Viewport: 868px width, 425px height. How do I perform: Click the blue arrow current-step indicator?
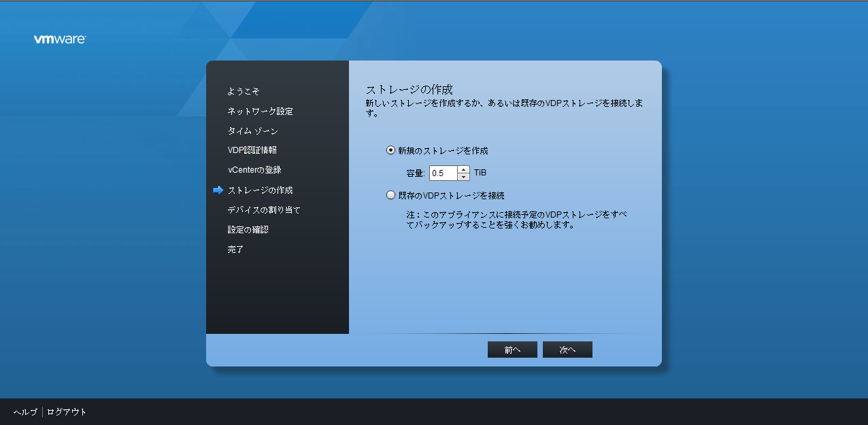click(218, 190)
